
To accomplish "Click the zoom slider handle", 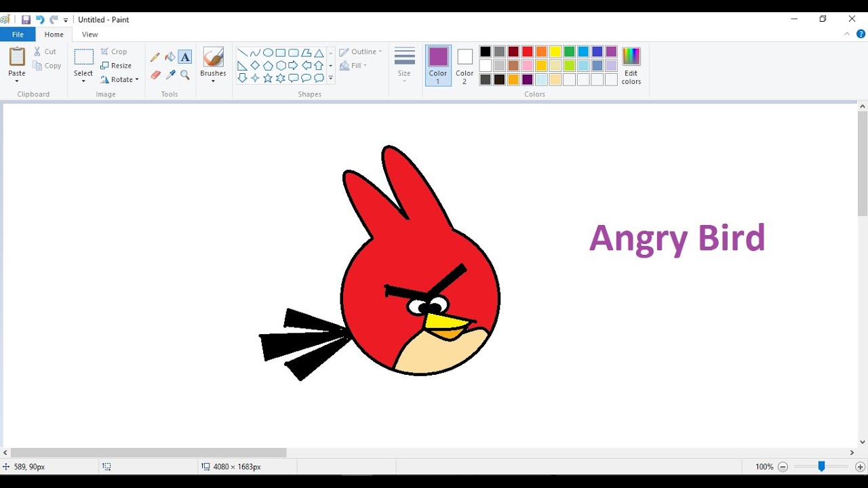I will tap(821, 466).
